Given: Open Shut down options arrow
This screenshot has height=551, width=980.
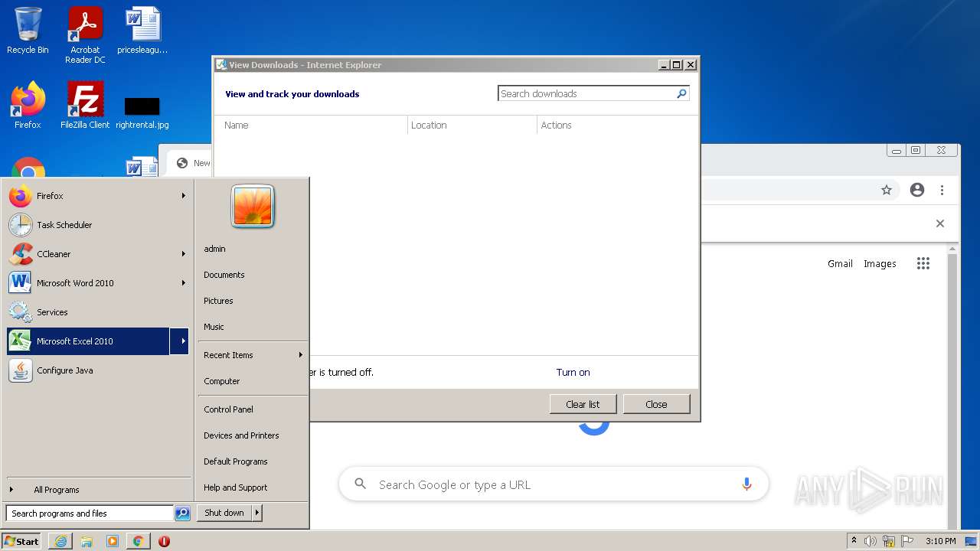Looking at the screenshot, I should pos(256,513).
